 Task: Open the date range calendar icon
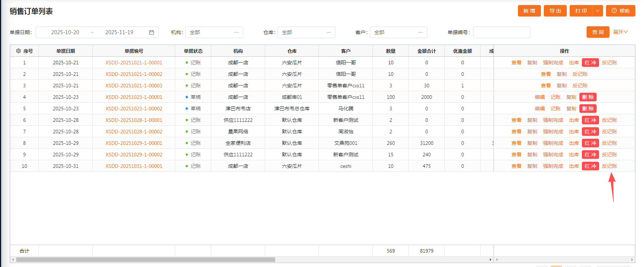point(152,32)
